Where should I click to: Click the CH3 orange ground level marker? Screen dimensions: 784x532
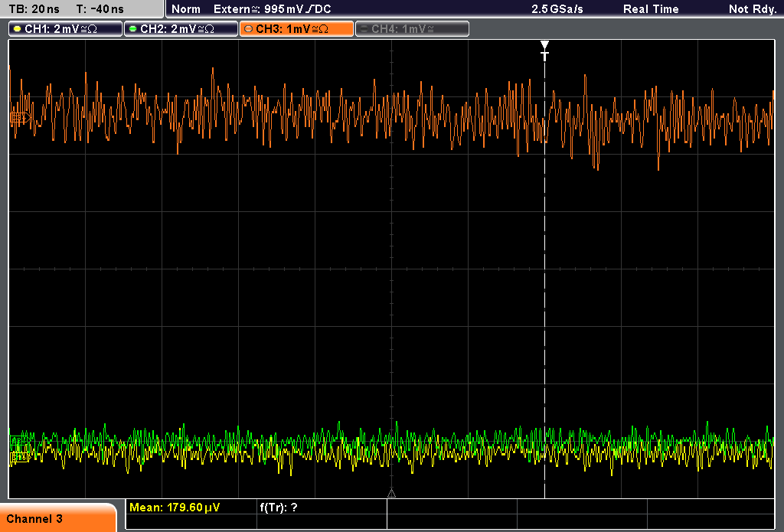coord(20,118)
